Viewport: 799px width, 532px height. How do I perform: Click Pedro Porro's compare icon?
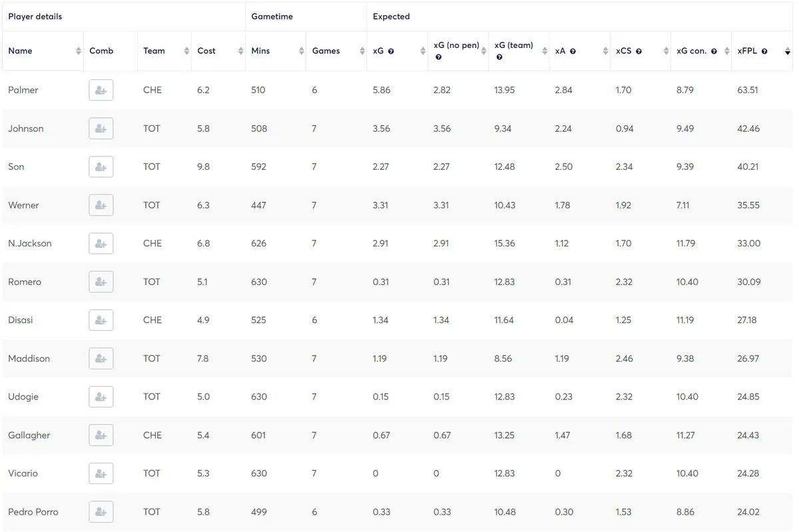pyautogui.click(x=101, y=511)
